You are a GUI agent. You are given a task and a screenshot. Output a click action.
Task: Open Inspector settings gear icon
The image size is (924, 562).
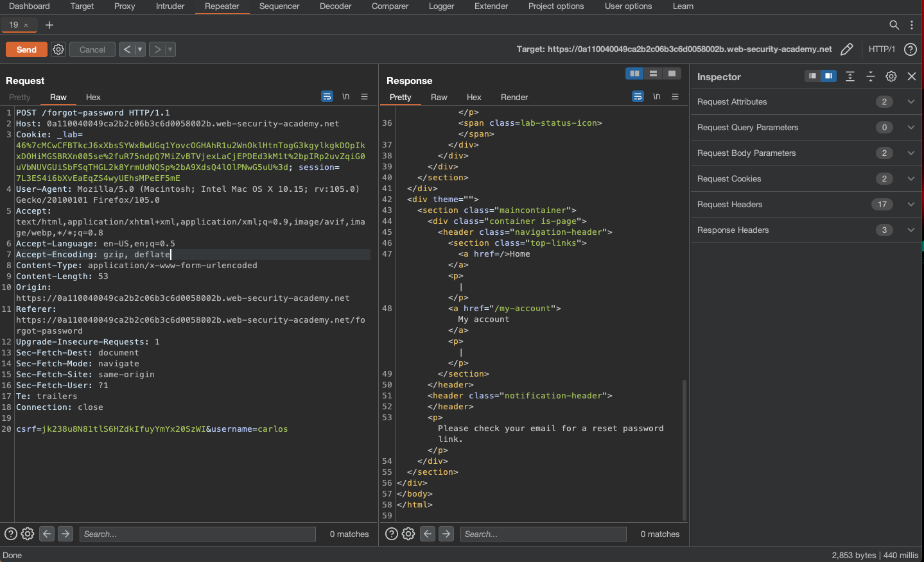(891, 76)
